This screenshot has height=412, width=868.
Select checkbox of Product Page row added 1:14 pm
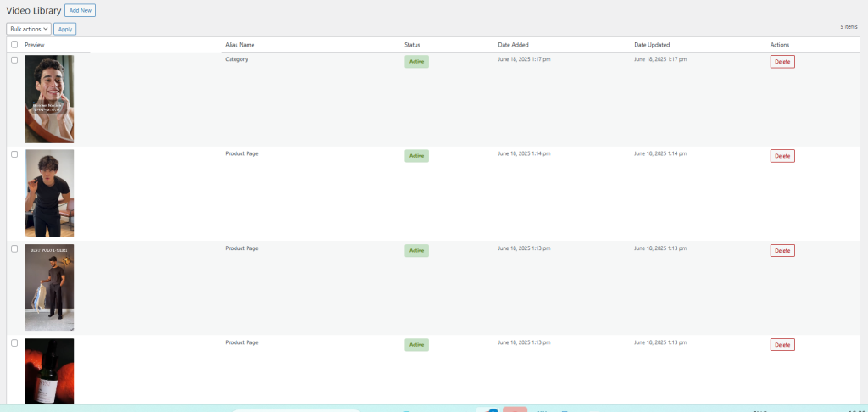[x=14, y=154]
